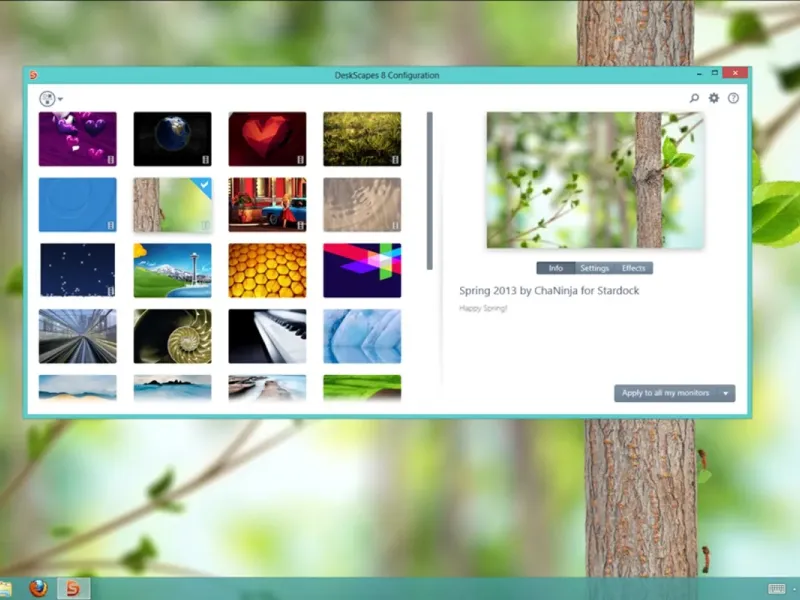Select the checked spring tree wallpaper thumbnail

pyautogui.click(x=172, y=205)
